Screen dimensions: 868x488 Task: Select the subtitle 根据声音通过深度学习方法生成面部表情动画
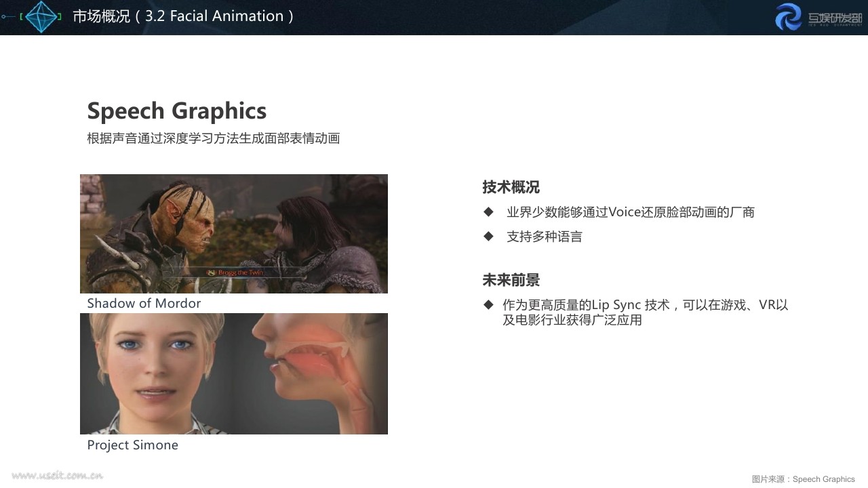coord(214,138)
